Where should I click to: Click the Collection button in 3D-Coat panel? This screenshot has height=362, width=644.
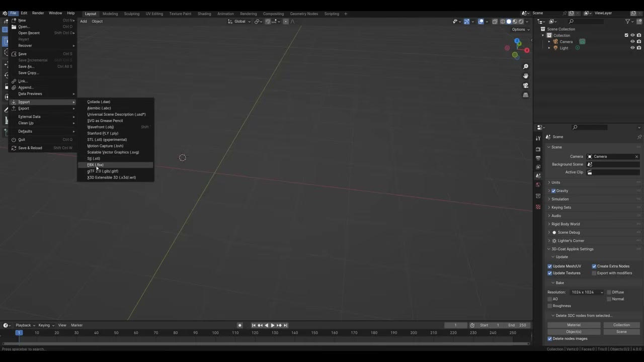click(621, 325)
